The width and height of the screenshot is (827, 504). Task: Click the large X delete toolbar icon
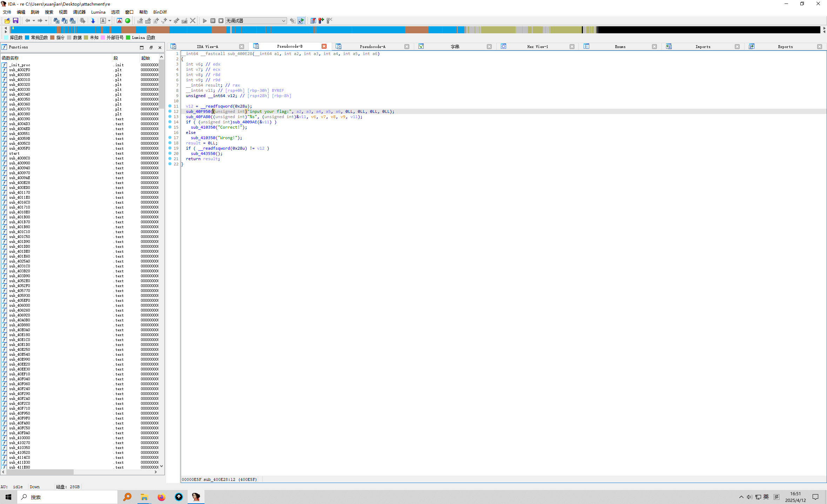click(193, 21)
